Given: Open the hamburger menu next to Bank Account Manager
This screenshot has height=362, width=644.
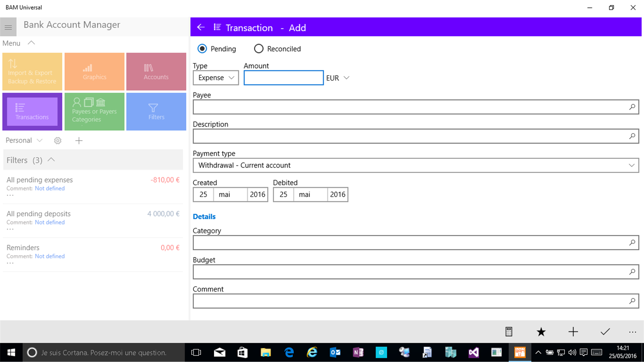Looking at the screenshot, I should (8, 27).
